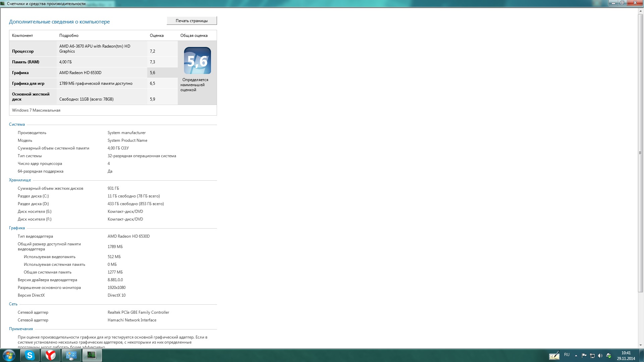Select the performance monitor taskbar icon
The height and width of the screenshot is (362, 644).
click(x=92, y=355)
